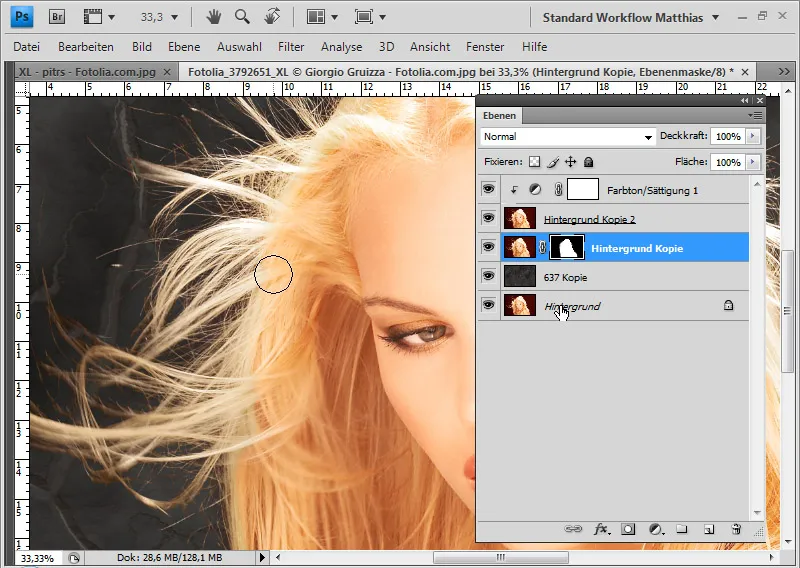This screenshot has width=800, height=568.
Task: Create new fill or adjustment layer
Action: (656, 529)
